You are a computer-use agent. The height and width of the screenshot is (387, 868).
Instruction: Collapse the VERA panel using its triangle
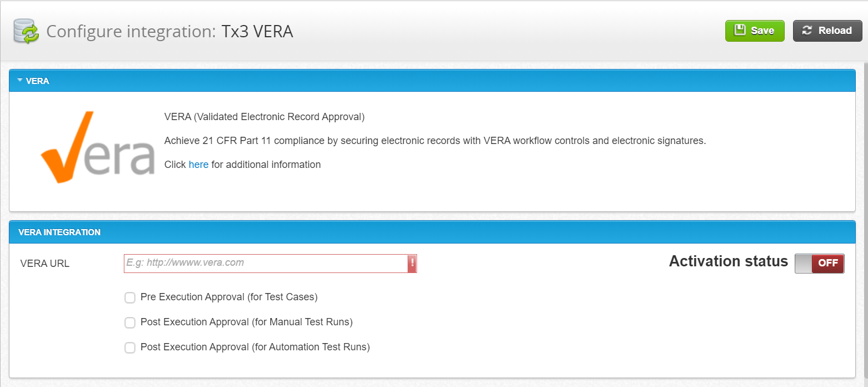(x=20, y=81)
